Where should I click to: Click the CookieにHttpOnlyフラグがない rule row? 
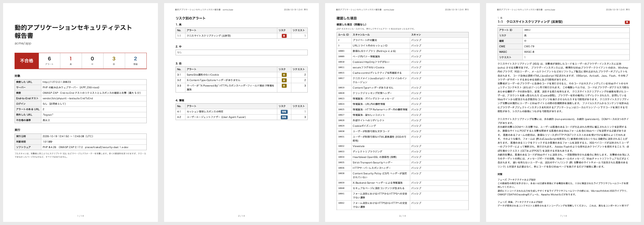(402, 62)
